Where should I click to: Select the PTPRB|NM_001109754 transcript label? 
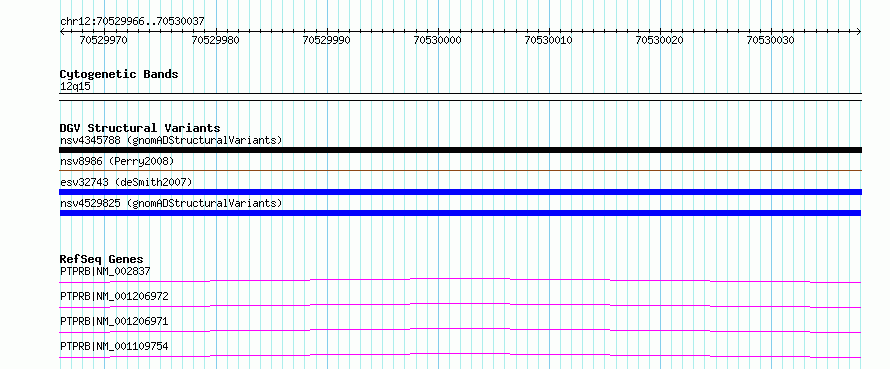114,346
